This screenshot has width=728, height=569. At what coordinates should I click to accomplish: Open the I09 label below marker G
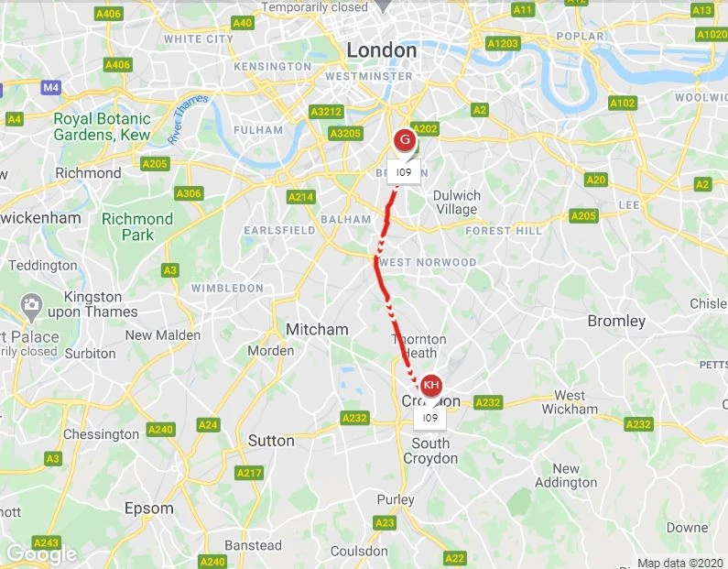coord(404,172)
